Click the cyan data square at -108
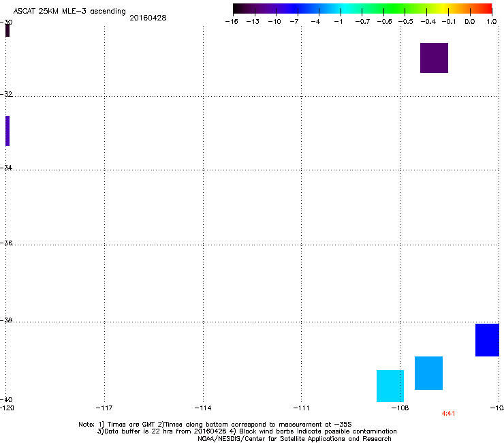 [390, 386]
